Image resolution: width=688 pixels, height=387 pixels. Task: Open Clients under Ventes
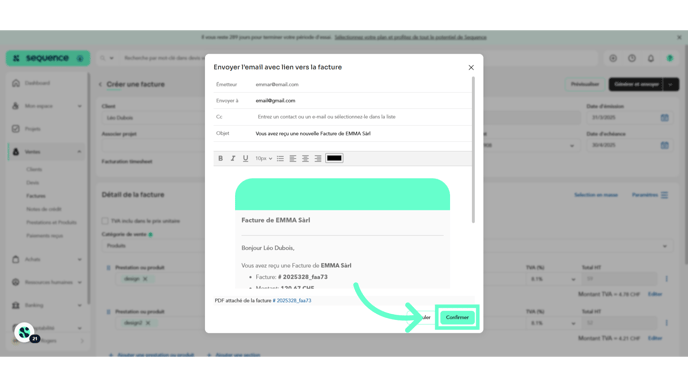pos(34,169)
